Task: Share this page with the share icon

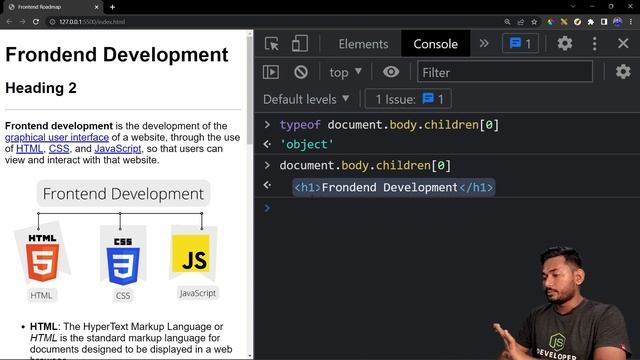Action: [520, 22]
